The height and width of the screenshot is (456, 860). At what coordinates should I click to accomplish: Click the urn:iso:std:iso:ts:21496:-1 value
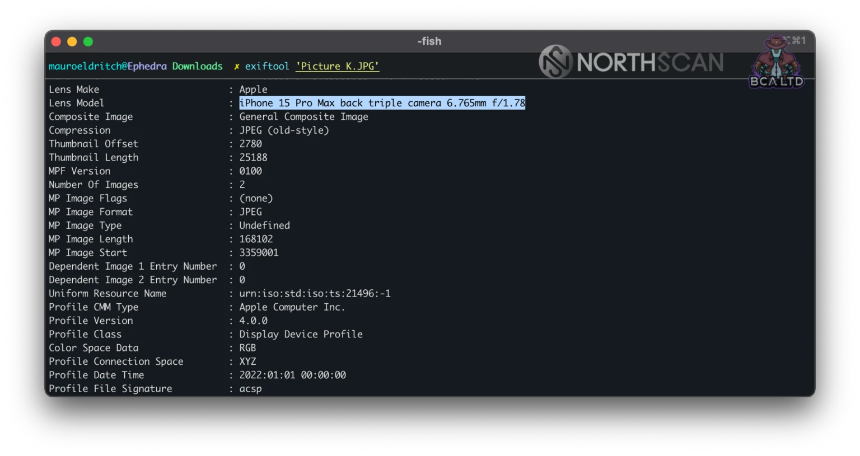point(315,294)
